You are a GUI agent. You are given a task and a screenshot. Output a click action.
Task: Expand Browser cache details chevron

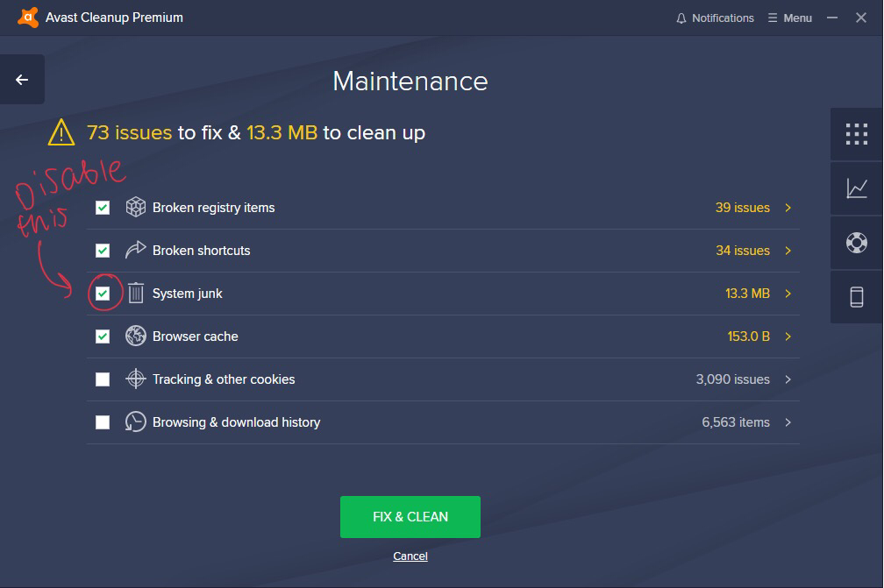[788, 337]
